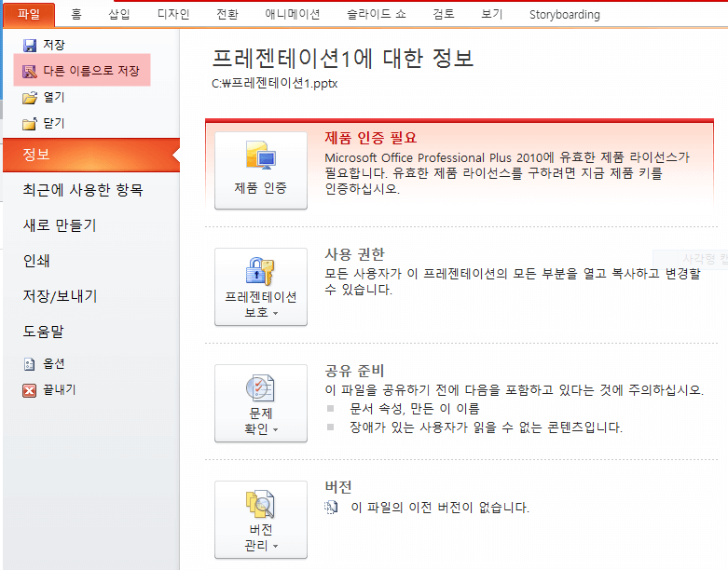
Task: Click the small document icon beside 이전 버전이 없습니다
Action: (x=331, y=508)
